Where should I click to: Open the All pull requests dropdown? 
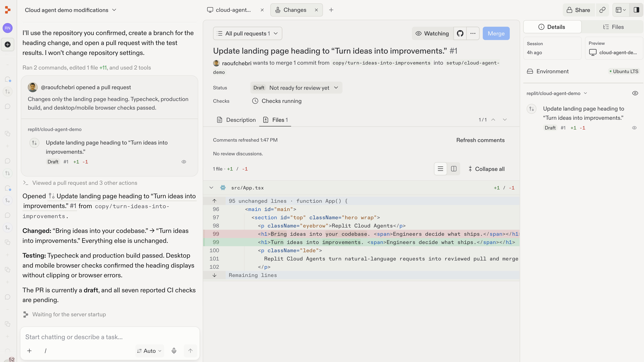click(x=248, y=33)
